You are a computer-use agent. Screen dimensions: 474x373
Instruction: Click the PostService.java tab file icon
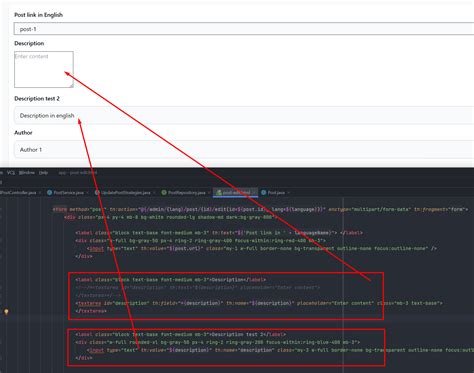click(50, 193)
